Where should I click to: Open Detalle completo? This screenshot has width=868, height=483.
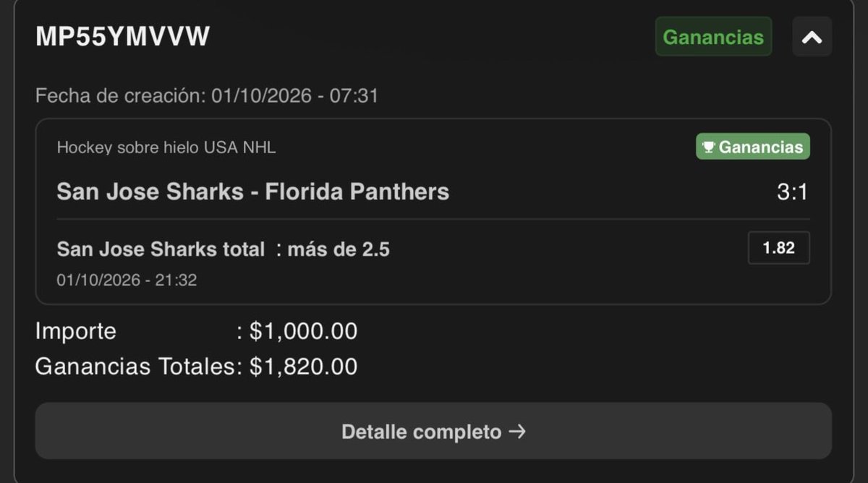433,432
